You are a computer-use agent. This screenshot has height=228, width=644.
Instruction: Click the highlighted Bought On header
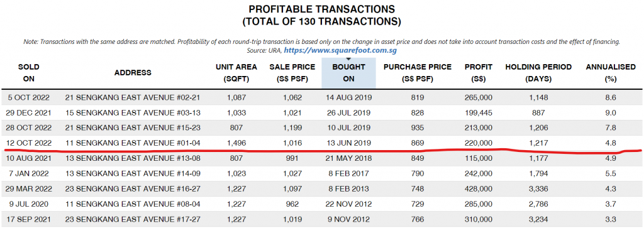click(348, 73)
